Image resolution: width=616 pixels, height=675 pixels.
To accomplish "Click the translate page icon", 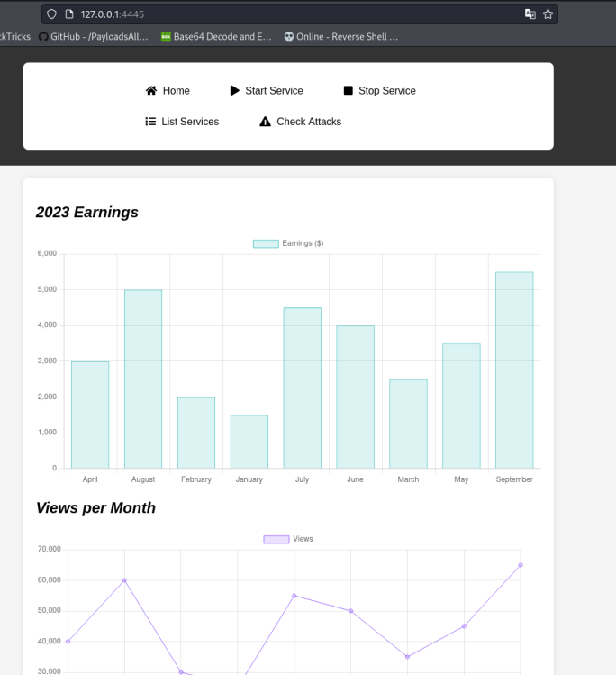I will pyautogui.click(x=530, y=14).
